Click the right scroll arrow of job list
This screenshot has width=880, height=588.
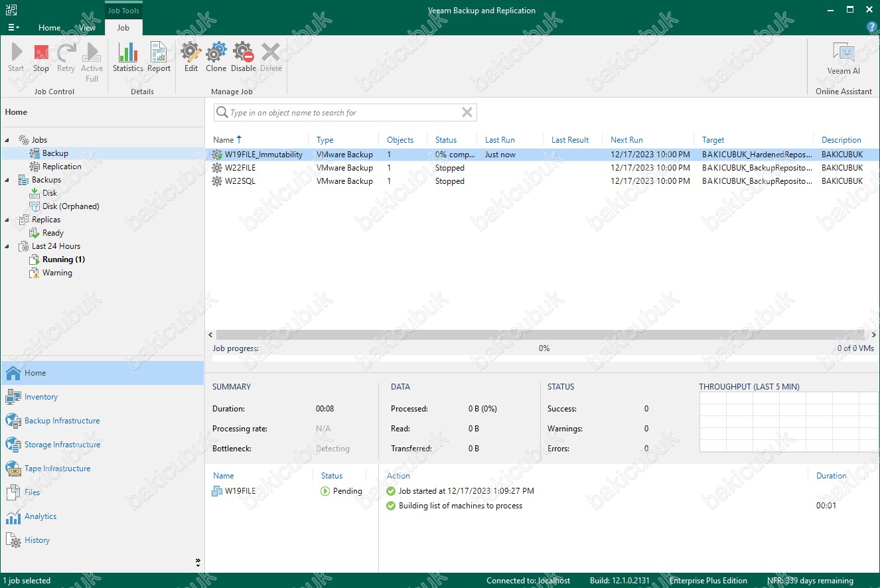(873, 335)
